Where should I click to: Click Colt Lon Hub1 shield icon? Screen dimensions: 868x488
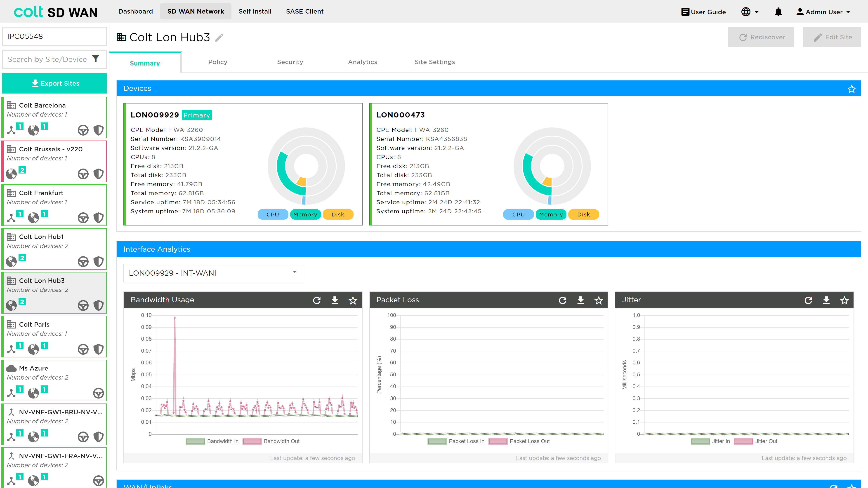tap(98, 261)
